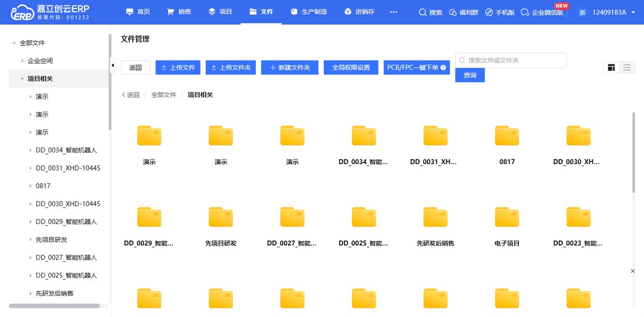
Task: Open the 项目 tab in top navigation
Action: point(220,12)
